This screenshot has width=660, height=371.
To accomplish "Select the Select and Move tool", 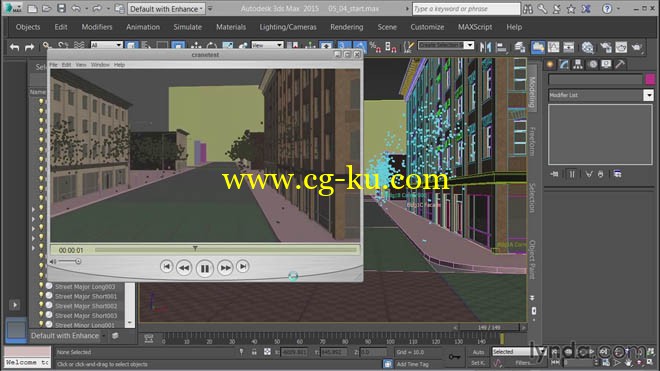I will pyautogui.click(x=196, y=46).
